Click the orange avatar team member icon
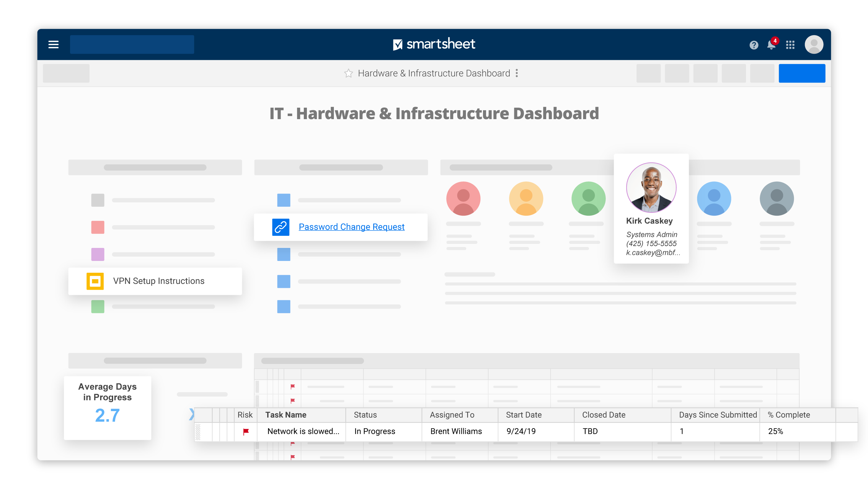 tap(527, 198)
